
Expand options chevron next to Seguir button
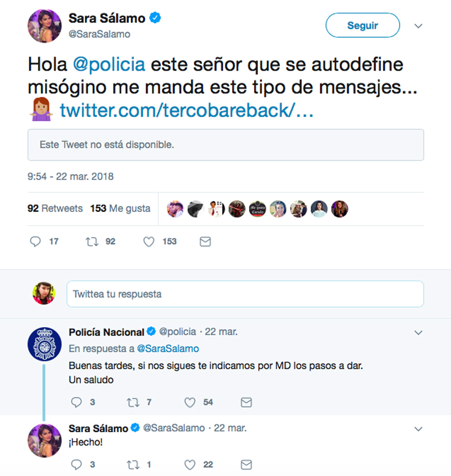[419, 26]
